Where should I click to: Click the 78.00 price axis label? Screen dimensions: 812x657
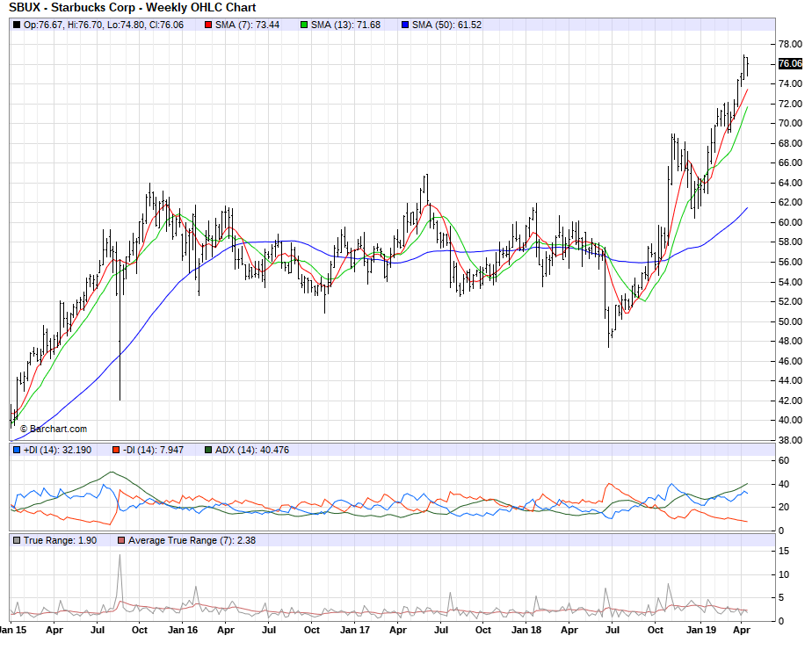(x=789, y=44)
